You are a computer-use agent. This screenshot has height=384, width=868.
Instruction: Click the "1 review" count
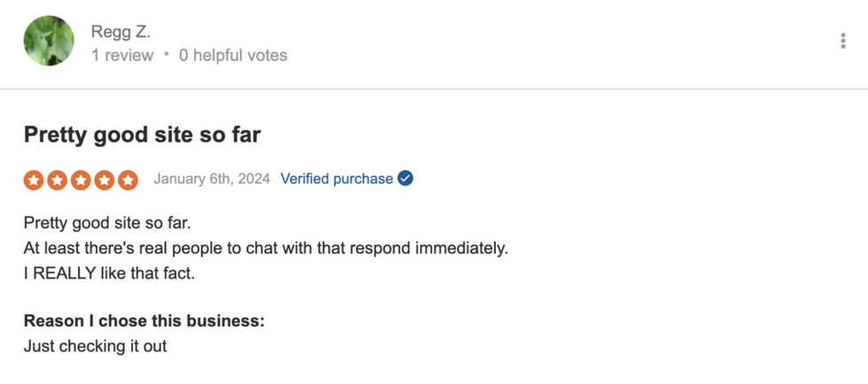[x=122, y=56]
